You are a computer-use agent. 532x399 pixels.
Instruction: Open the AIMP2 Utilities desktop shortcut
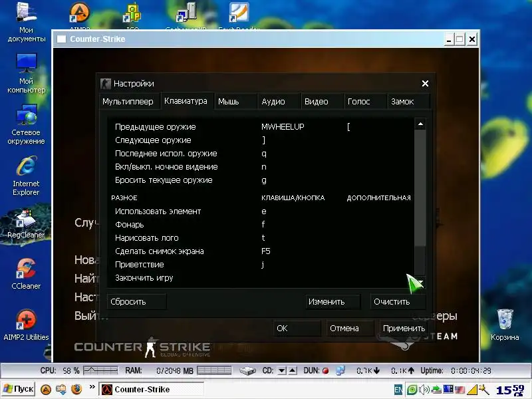[x=26, y=325]
